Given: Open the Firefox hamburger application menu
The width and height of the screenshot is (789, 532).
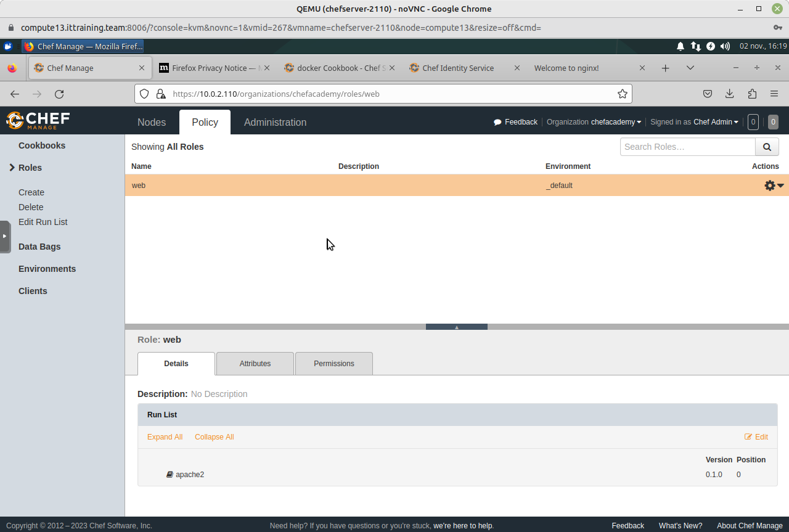Looking at the screenshot, I should (774, 94).
